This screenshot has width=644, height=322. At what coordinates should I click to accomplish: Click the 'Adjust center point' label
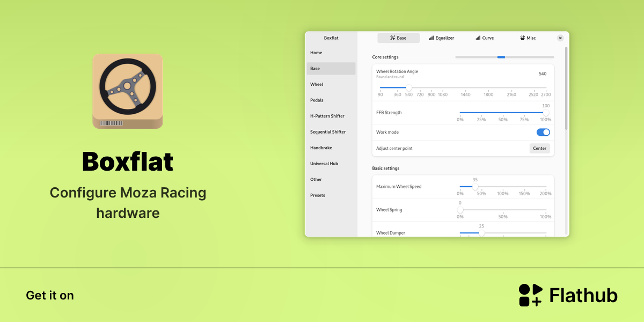(x=394, y=148)
